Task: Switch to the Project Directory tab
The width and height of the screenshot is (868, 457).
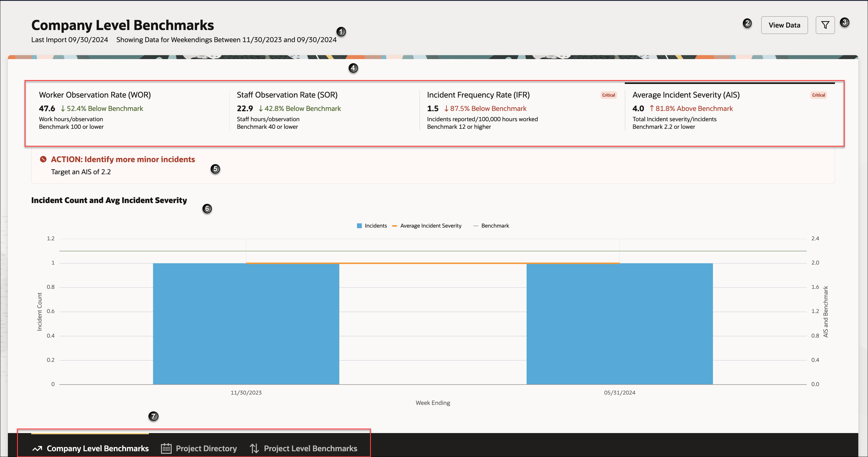Action: coord(206,448)
